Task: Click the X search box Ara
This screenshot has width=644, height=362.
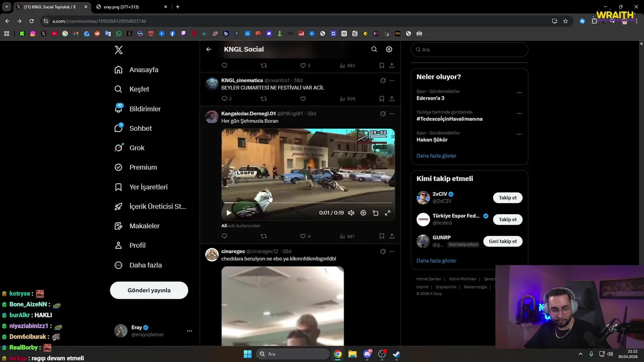Action: pyautogui.click(x=469, y=50)
